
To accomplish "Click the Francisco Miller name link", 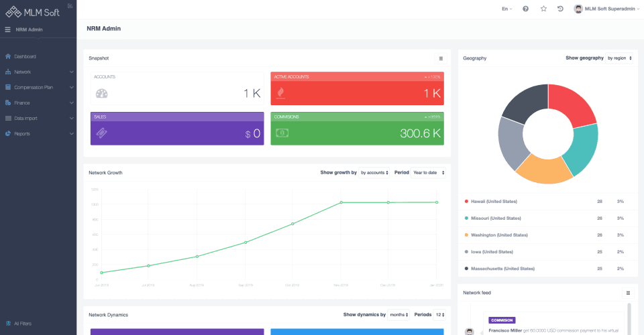I will coord(505,330).
